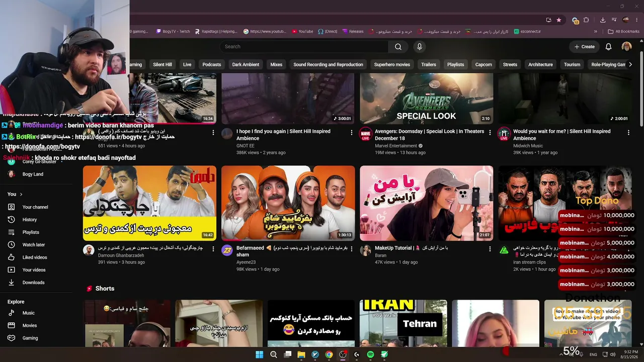Screen dimensions: 644x362
Task: Click the Marvel Entertainment channel avatar
Action: (x=365, y=134)
